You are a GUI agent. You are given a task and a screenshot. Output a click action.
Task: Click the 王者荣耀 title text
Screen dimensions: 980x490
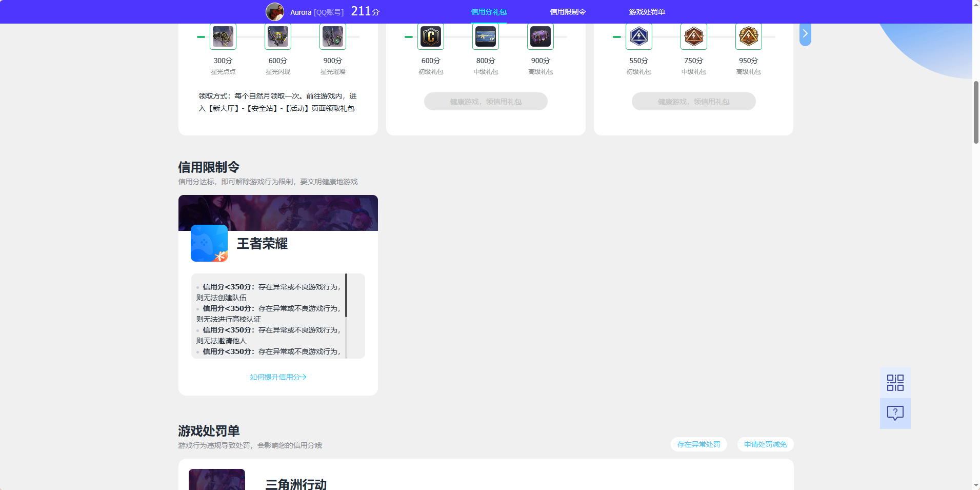point(263,244)
